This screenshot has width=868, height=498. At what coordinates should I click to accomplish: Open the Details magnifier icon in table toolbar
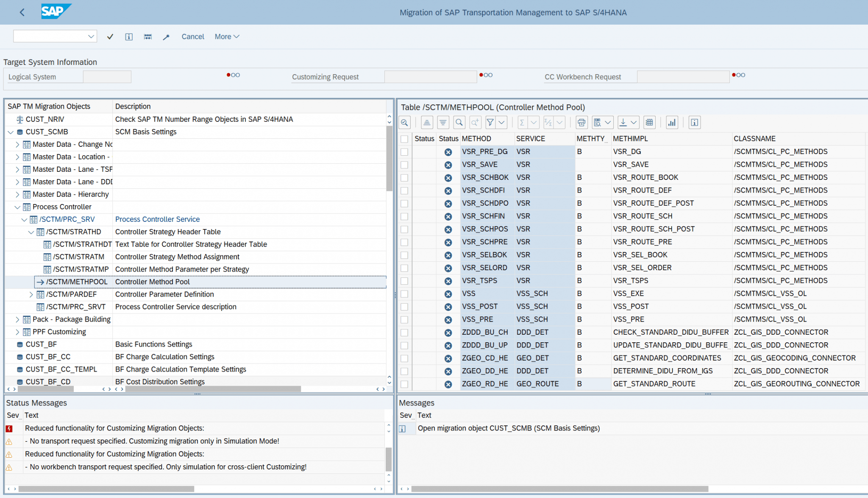[405, 123]
